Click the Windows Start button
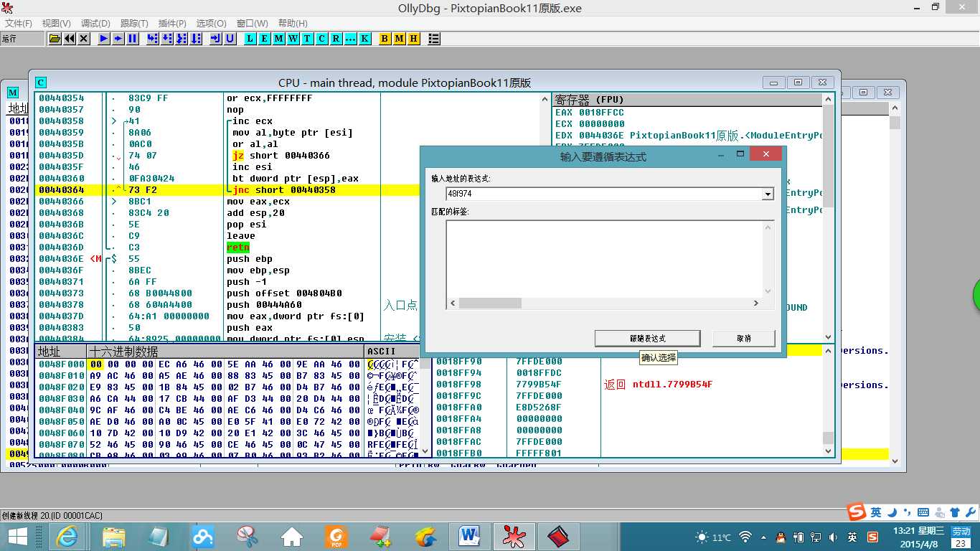The width and height of the screenshot is (980, 551). (x=17, y=536)
